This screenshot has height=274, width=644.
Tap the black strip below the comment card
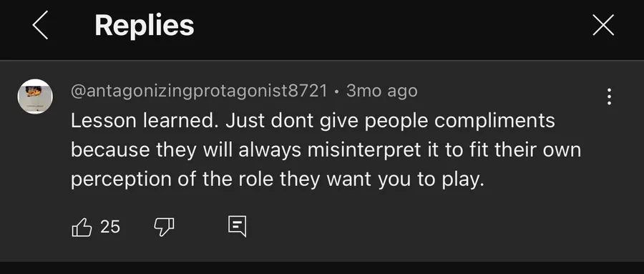click(x=322, y=268)
